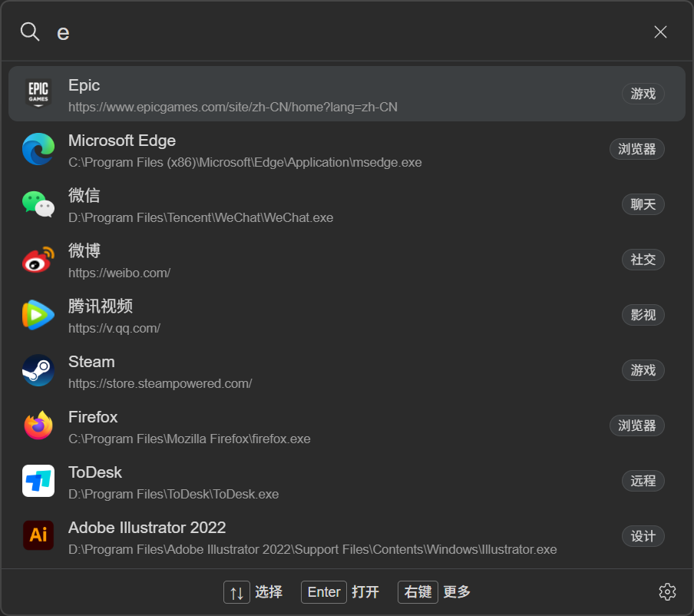This screenshot has height=616, width=694.
Task: Click the up-down arrows key hint
Action: pos(236,592)
